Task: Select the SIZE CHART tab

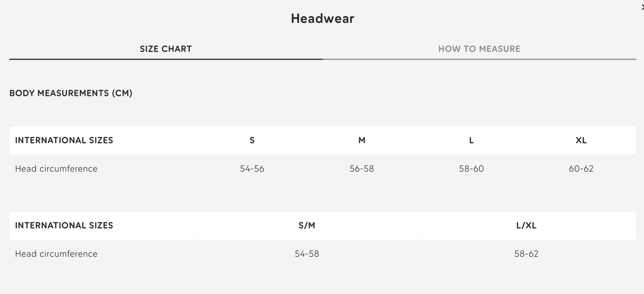Action: (166, 49)
